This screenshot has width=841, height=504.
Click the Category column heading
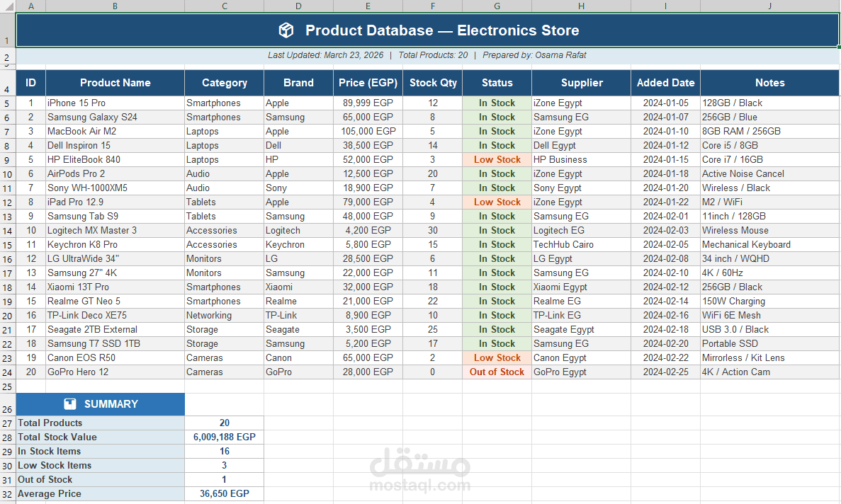pyautogui.click(x=224, y=83)
